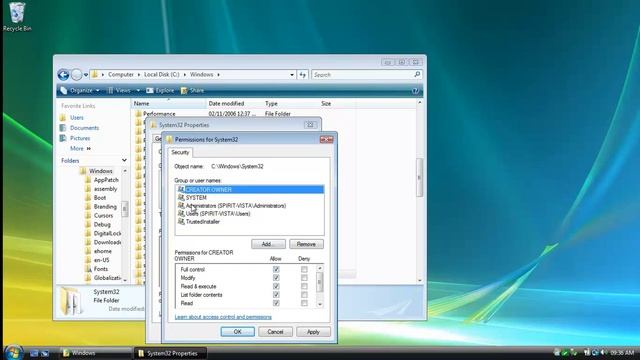Toggle Allow checkbox for Read & execute
Viewport: 640px width, 360px height.
pos(276,287)
